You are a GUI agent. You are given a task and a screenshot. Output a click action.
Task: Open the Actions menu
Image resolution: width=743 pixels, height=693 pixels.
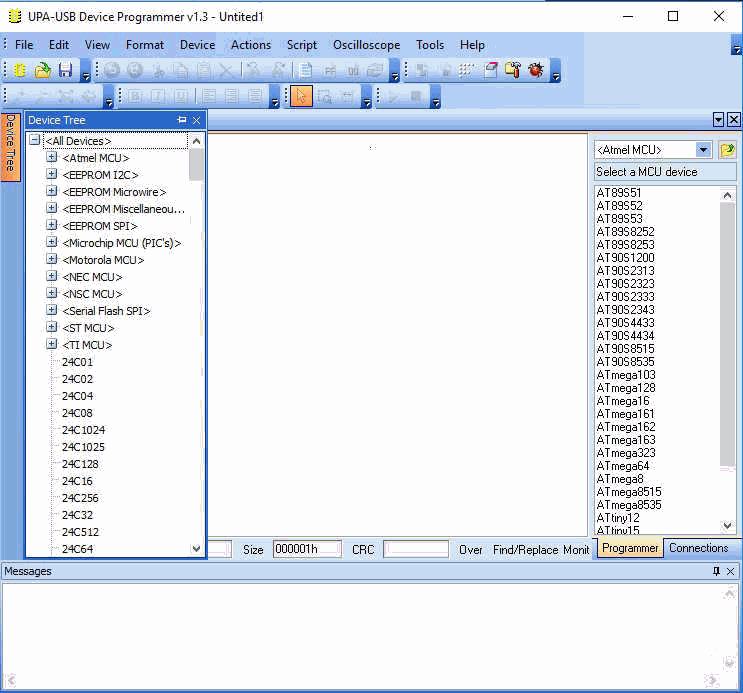click(251, 45)
